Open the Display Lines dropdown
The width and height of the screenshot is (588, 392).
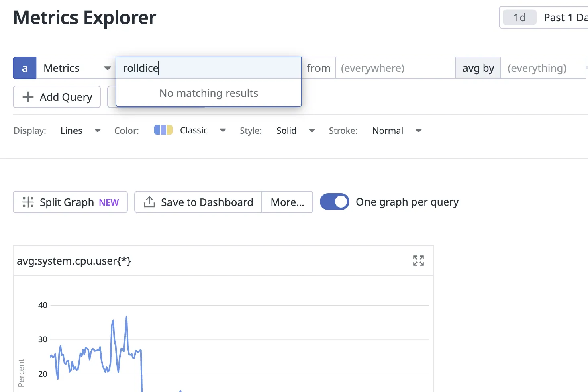tap(80, 131)
